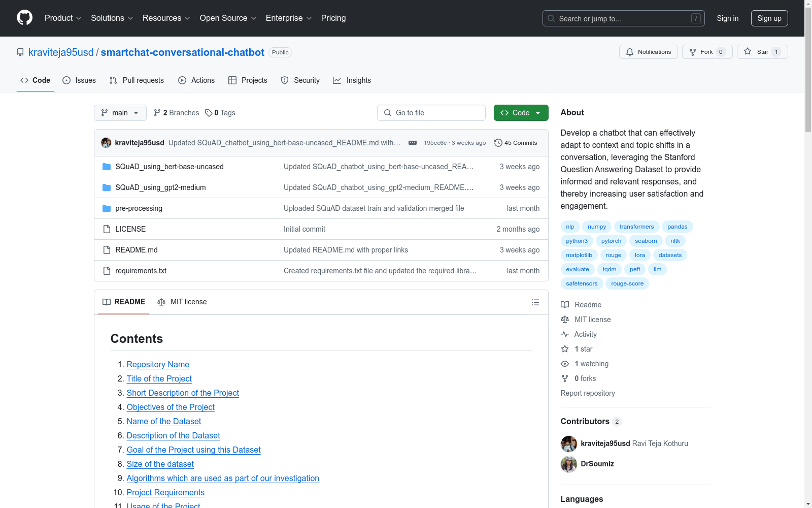Open the Repository Name contents link
This screenshot has width=812, height=508.
click(x=158, y=365)
